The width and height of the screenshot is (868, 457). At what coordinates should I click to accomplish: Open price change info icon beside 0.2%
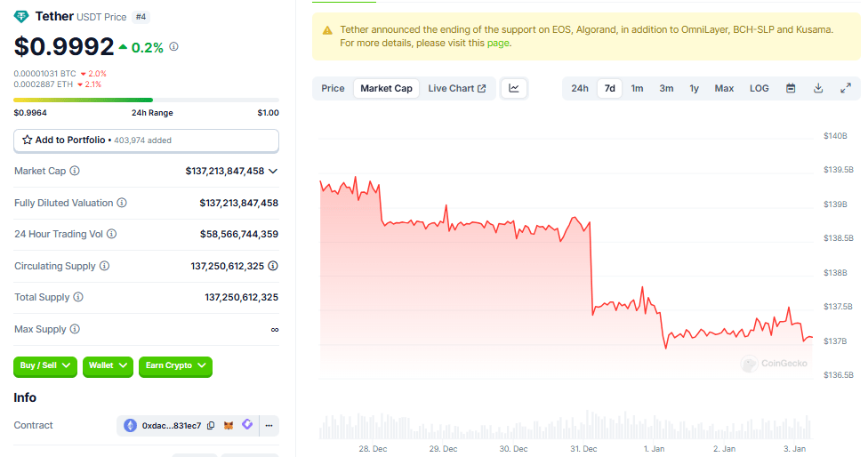pos(173,47)
